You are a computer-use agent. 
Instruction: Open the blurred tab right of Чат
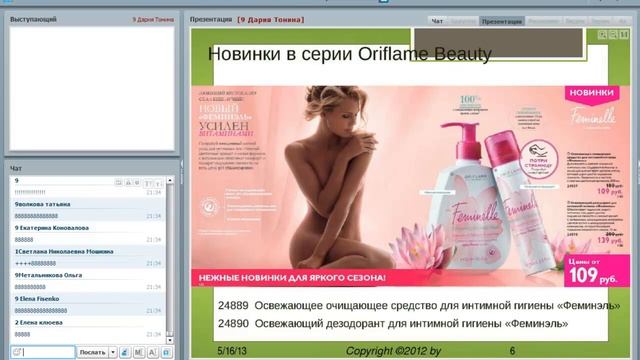click(x=463, y=21)
